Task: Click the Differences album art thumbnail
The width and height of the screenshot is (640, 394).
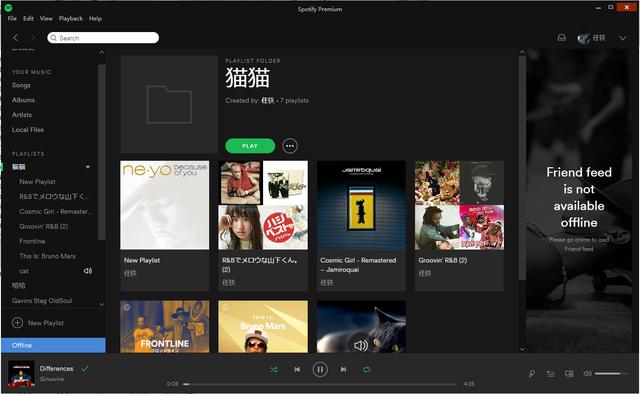Action: pos(21,374)
